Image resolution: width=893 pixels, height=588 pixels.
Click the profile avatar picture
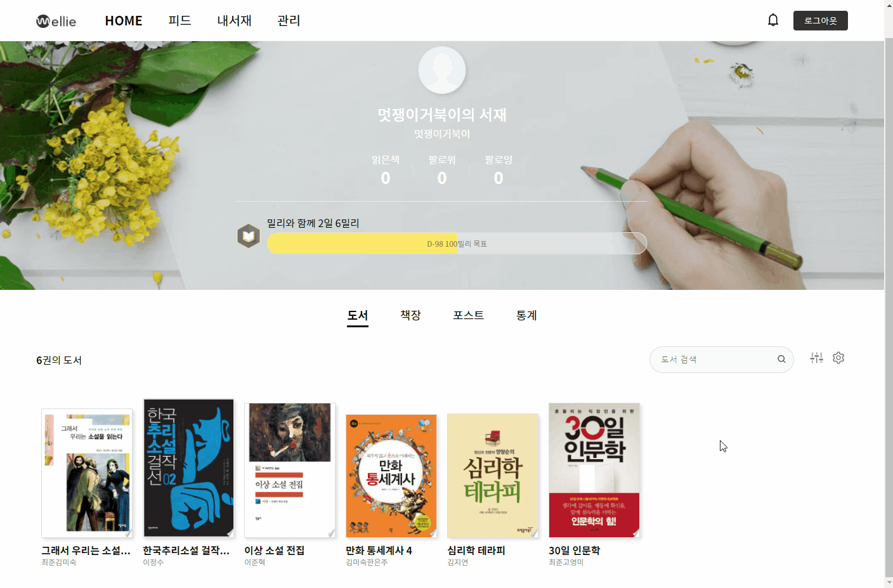coord(442,70)
